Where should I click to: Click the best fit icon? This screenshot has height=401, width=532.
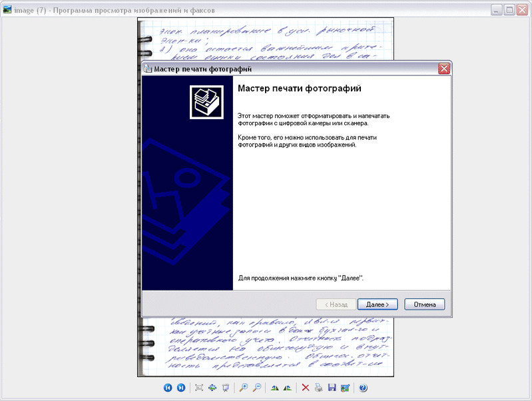199,388
